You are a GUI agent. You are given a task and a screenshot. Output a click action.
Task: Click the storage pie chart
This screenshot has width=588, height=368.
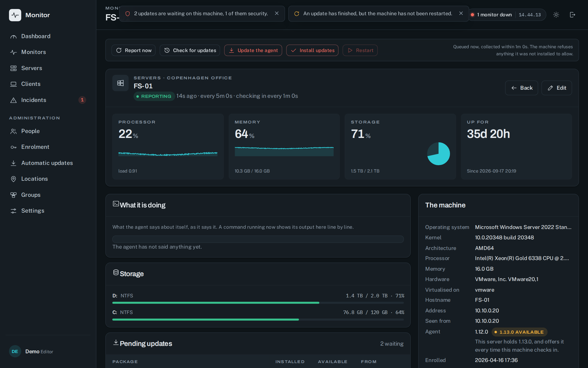[439, 154]
